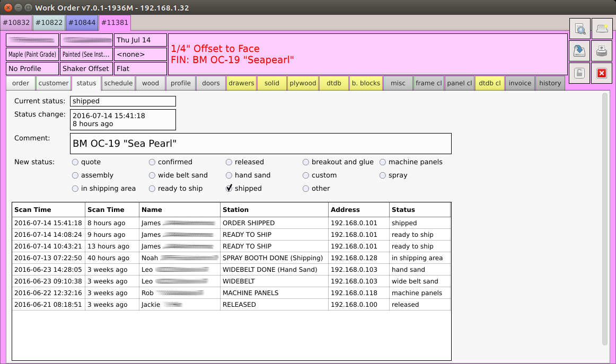Click the new work order icon
The width and height of the screenshot is (616, 364).
(601, 29)
